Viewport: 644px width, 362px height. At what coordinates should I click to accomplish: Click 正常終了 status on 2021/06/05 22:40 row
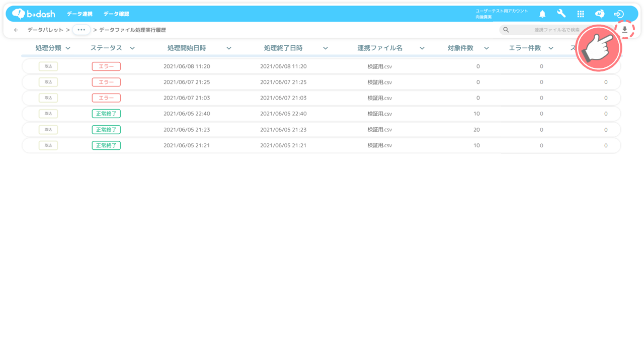click(106, 114)
